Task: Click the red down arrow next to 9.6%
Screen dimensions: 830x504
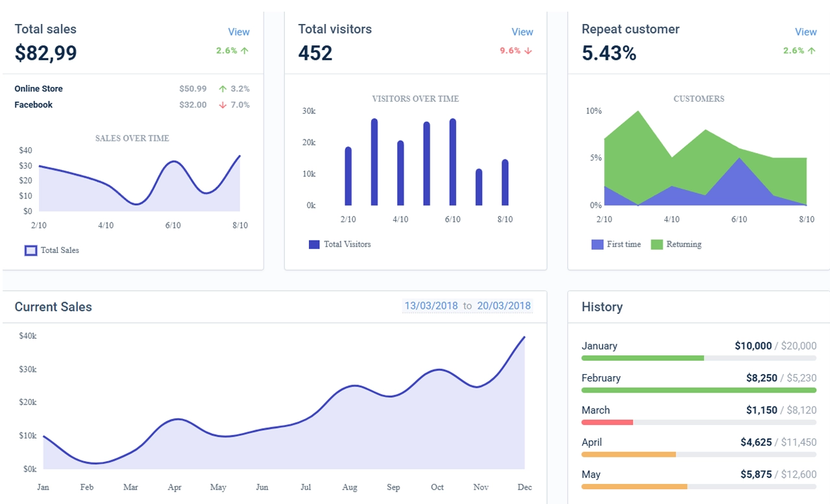Action: click(x=528, y=51)
